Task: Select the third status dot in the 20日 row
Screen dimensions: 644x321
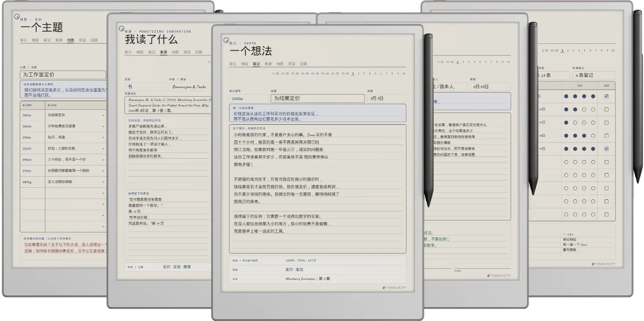Action: (x=584, y=109)
